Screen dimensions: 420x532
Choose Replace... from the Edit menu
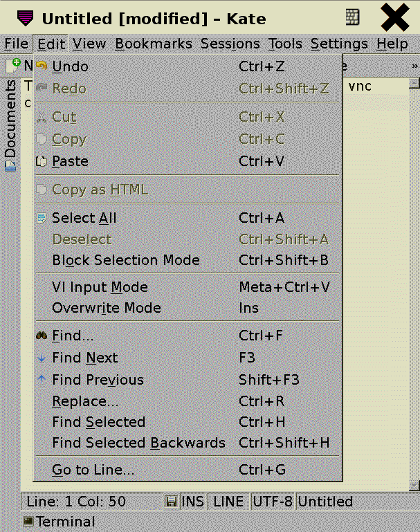[x=86, y=401]
